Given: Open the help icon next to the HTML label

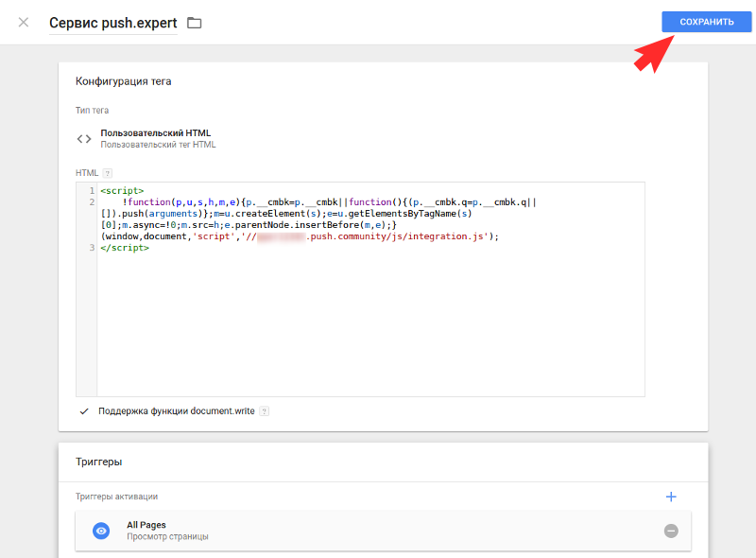Looking at the screenshot, I should coord(108,173).
